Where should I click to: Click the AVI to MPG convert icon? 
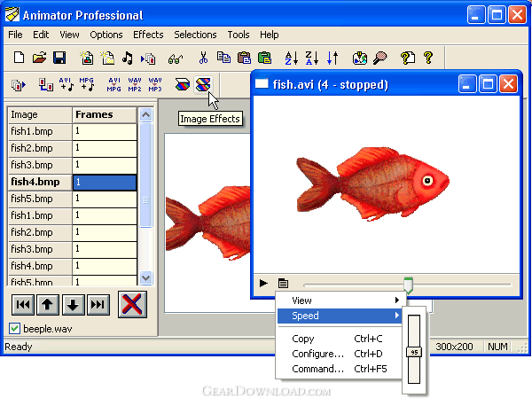(x=114, y=84)
